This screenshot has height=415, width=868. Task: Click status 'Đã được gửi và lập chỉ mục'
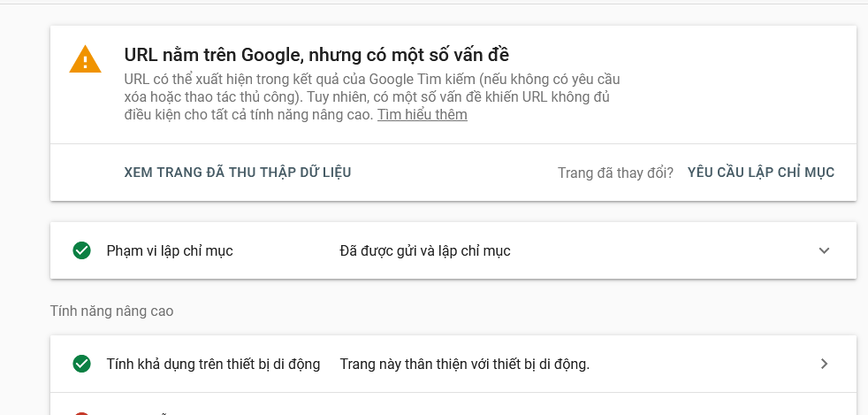coord(424,251)
